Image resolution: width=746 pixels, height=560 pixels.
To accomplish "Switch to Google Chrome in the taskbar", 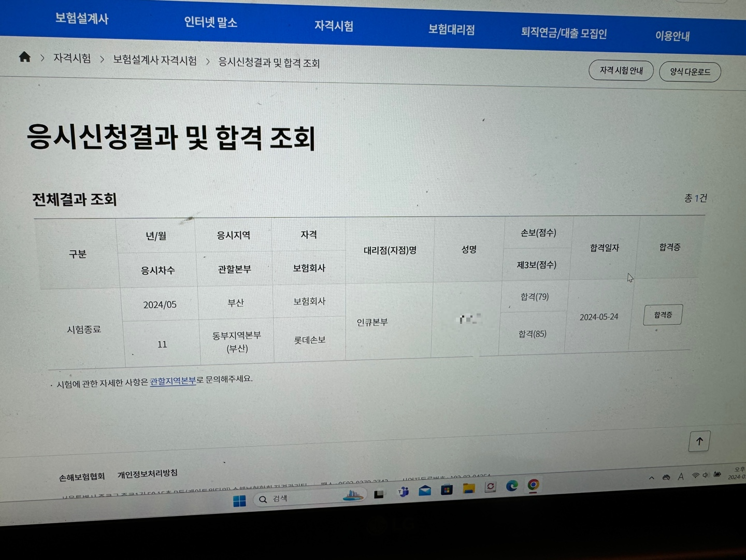I will point(533,484).
